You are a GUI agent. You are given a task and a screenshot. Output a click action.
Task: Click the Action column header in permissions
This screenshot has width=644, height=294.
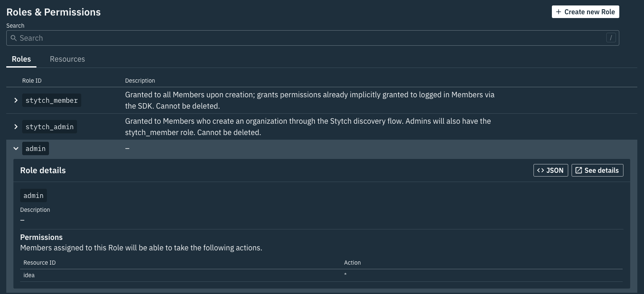coord(353,263)
